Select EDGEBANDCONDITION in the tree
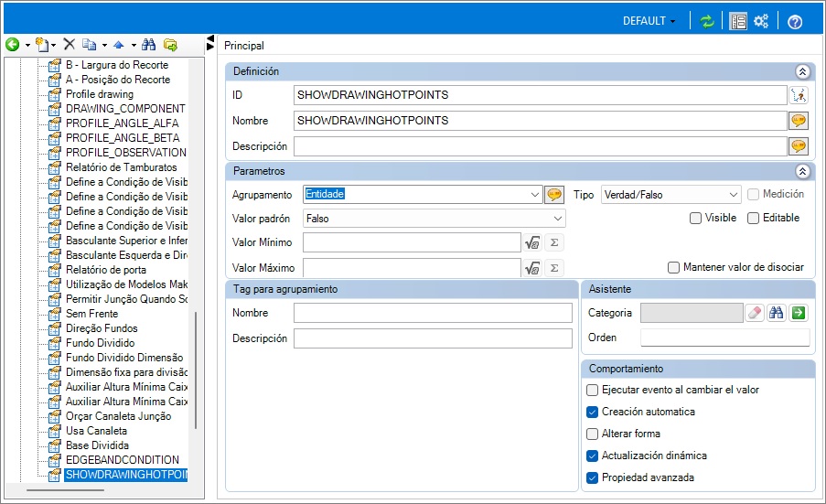Screen dimensions: 826x504 pos(123,460)
